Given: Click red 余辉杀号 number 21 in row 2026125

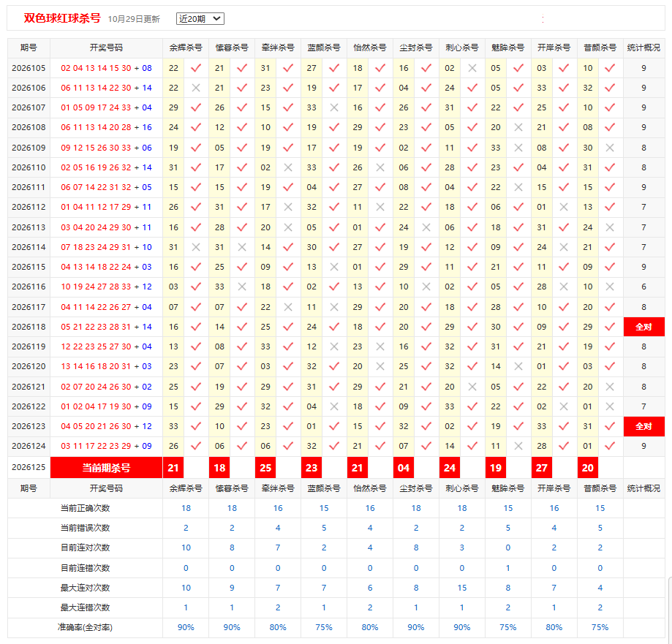Looking at the screenshot, I should 173,468.
